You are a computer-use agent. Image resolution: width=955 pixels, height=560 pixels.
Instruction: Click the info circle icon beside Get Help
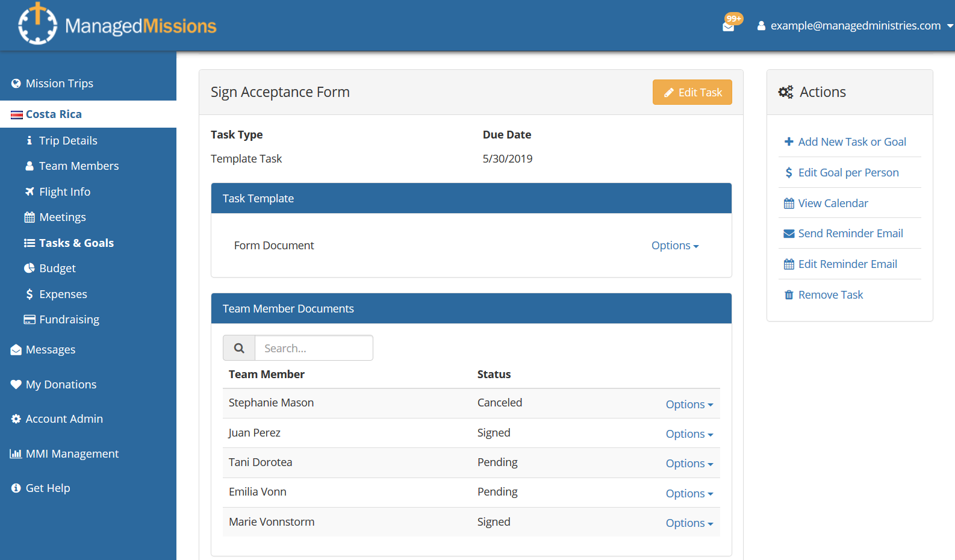[16, 488]
